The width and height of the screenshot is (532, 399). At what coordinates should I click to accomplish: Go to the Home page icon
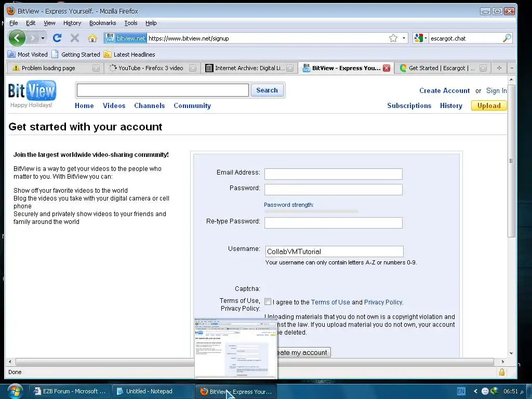pyautogui.click(x=92, y=38)
